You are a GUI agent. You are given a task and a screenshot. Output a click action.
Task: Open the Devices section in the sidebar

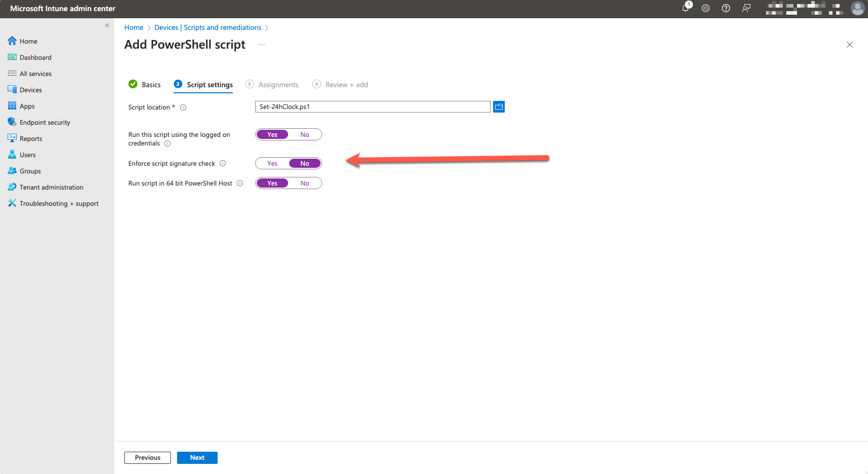30,89
